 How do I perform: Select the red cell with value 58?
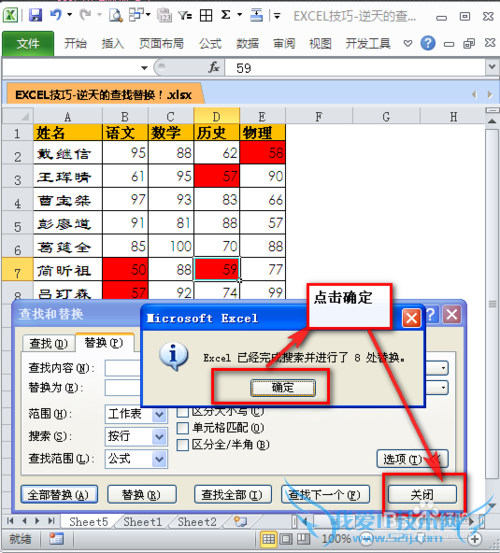tap(262, 153)
